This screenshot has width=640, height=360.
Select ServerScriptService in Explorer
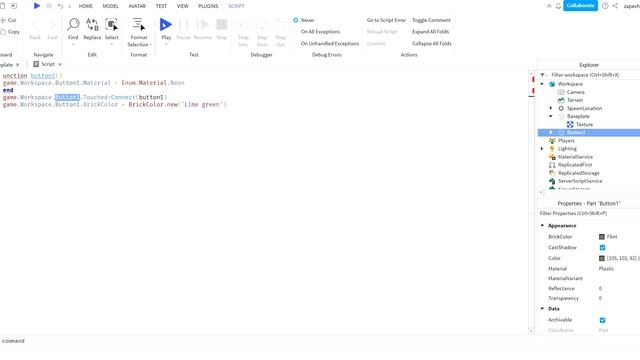pyautogui.click(x=580, y=181)
